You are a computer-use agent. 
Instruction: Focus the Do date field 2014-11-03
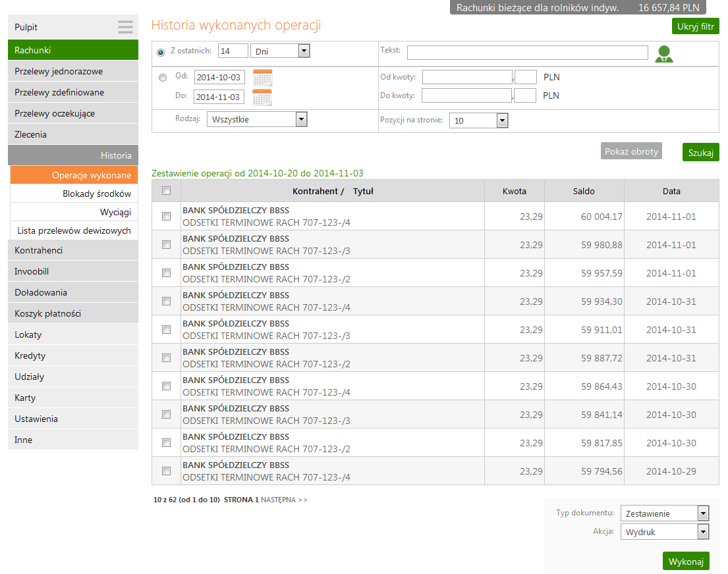click(219, 97)
